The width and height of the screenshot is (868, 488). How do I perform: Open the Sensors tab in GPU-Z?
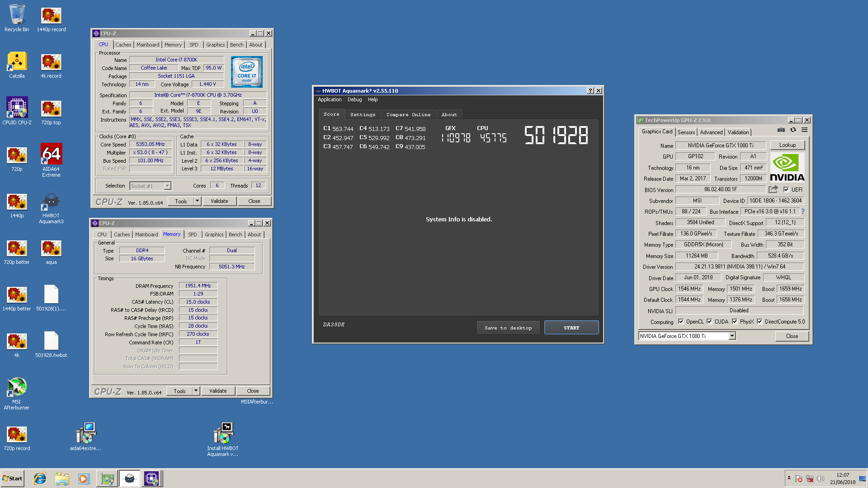(x=686, y=132)
